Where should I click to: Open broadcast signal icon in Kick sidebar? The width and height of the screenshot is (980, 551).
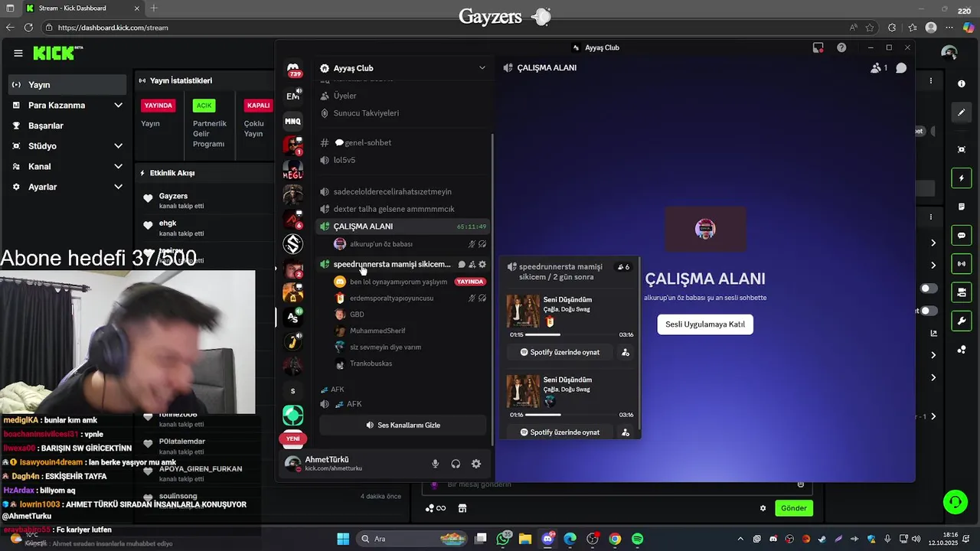962,264
